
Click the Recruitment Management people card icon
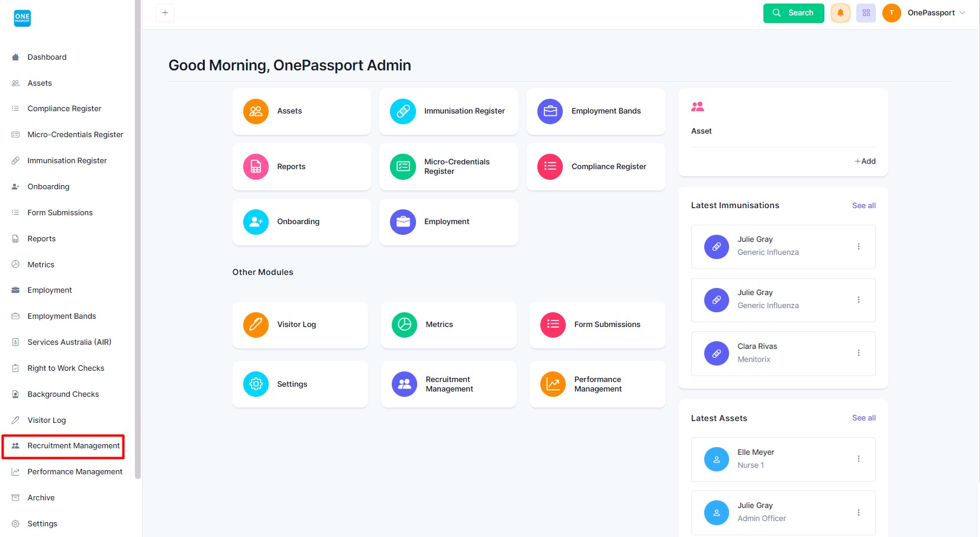coord(404,384)
